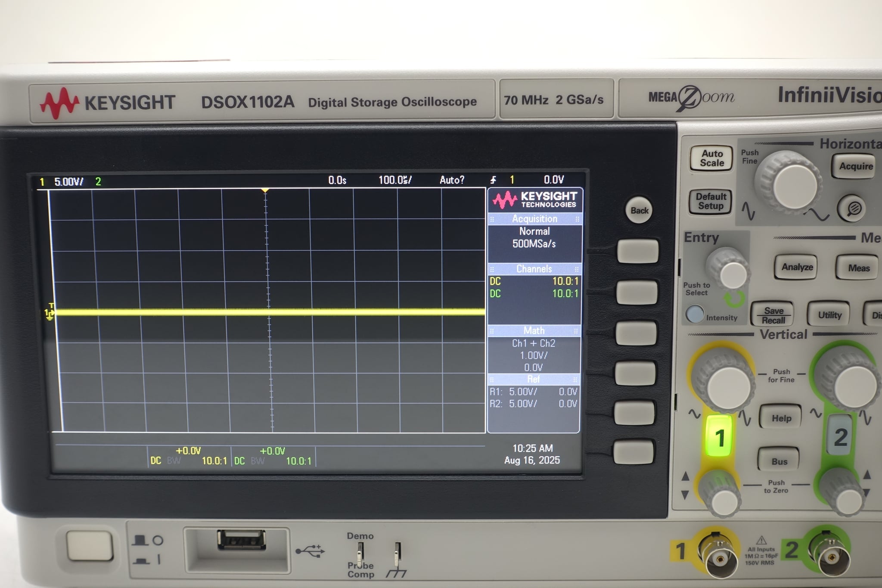Tap the 500MSa/s sample rate text
Image resolution: width=882 pixels, height=588 pixels.
(534, 243)
